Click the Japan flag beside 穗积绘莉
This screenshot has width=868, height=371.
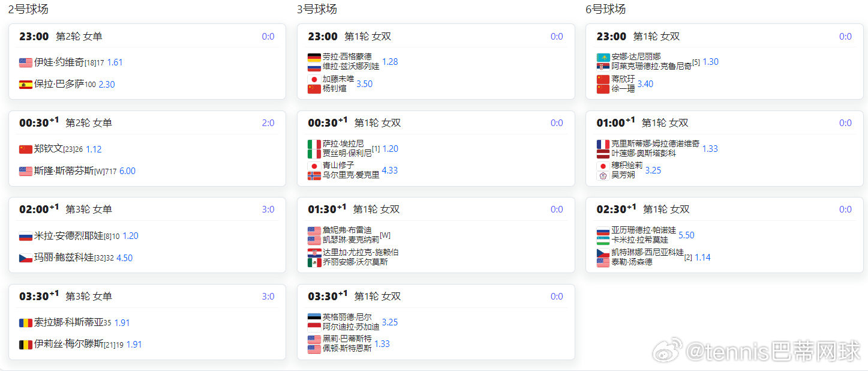click(603, 166)
